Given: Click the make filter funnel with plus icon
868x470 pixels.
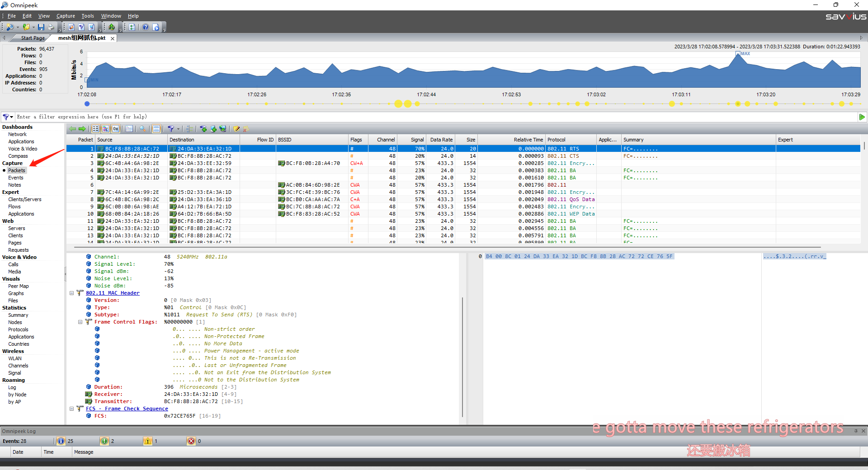Looking at the screenshot, I should coord(203,129).
